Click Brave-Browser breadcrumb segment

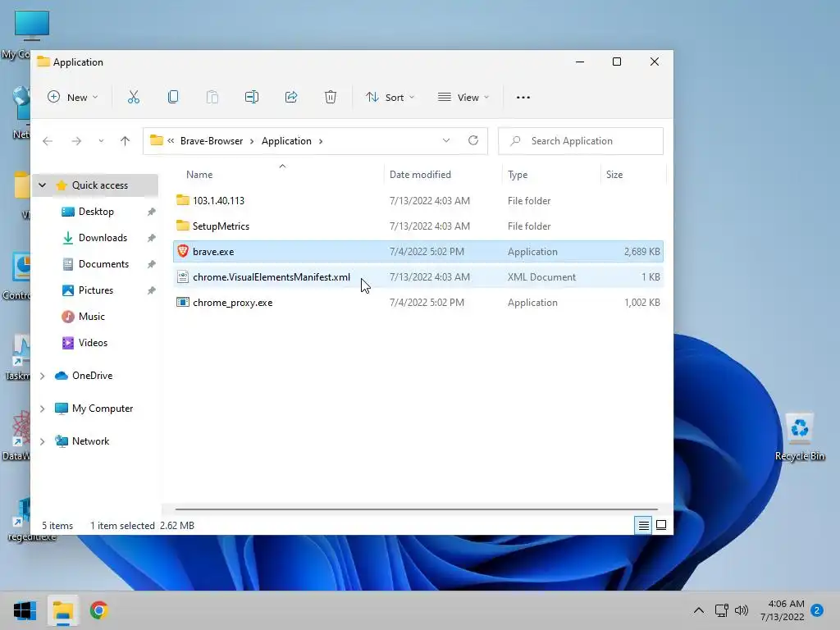point(212,141)
